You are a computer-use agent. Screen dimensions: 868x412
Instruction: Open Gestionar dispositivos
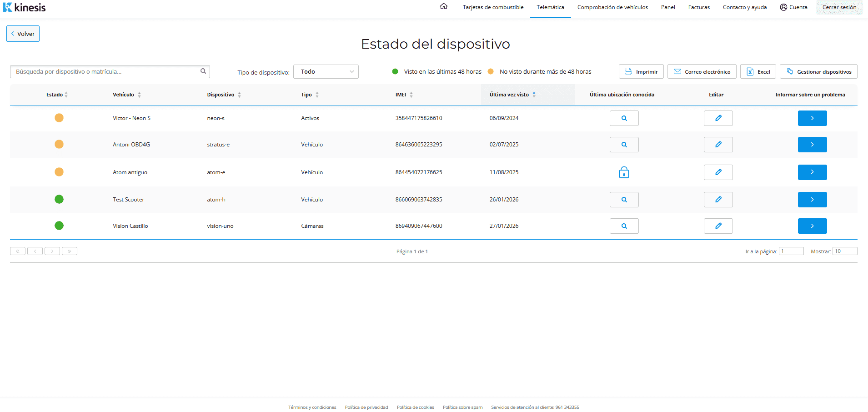click(818, 72)
